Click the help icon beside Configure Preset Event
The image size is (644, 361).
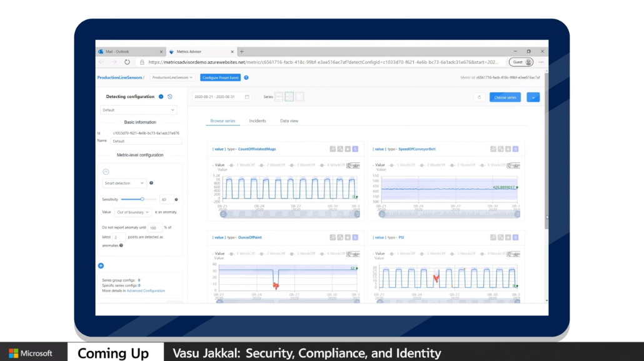[246, 77]
